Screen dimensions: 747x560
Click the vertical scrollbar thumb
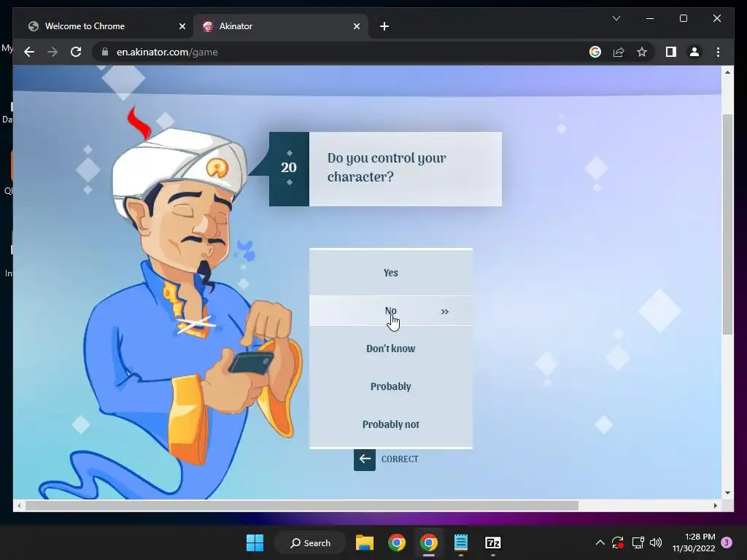tap(727, 224)
